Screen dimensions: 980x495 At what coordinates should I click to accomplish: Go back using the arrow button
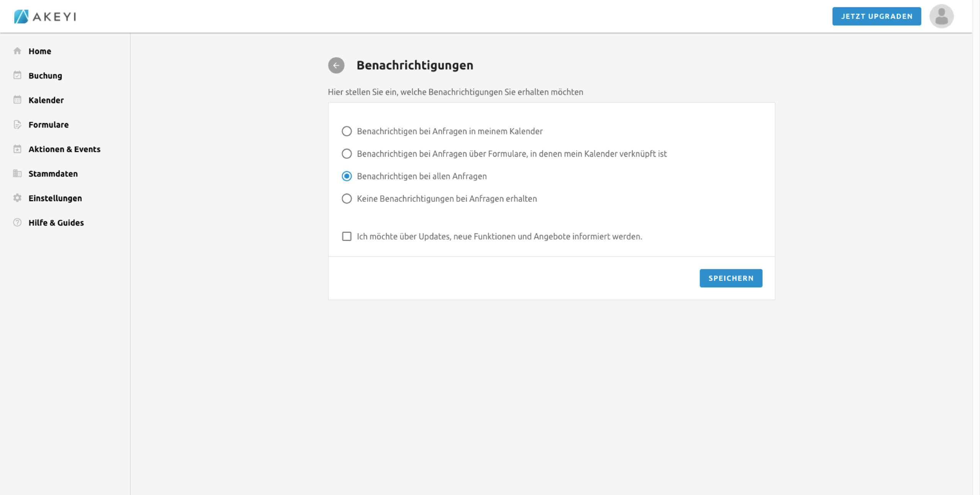tap(336, 65)
